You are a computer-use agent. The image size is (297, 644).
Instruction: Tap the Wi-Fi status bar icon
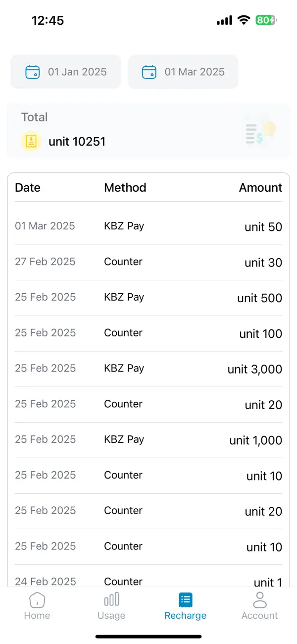pos(243,20)
